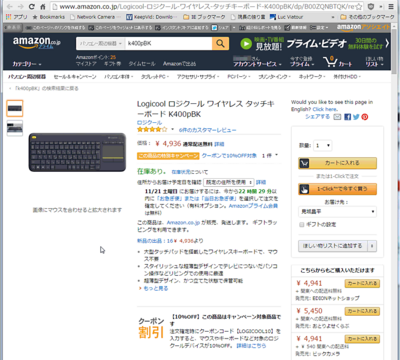Select the second product thumbnail
Viewport: 400px width, 360px height.
coord(15,128)
